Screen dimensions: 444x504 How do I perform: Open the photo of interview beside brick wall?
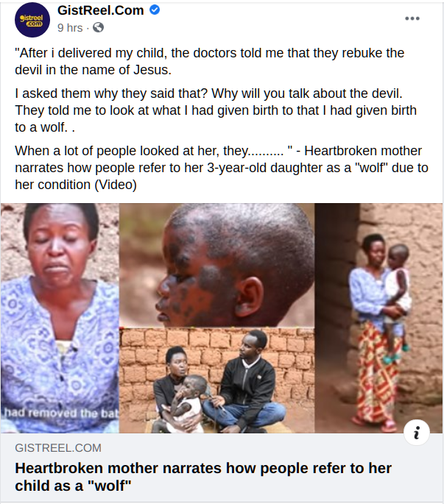click(x=217, y=380)
